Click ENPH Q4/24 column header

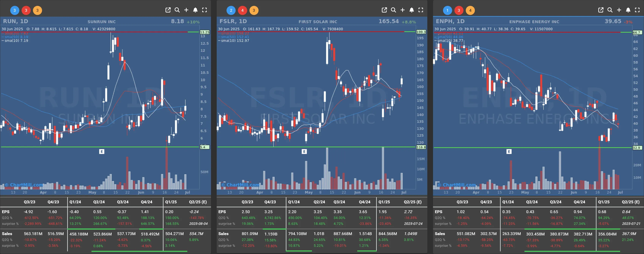[579, 202]
